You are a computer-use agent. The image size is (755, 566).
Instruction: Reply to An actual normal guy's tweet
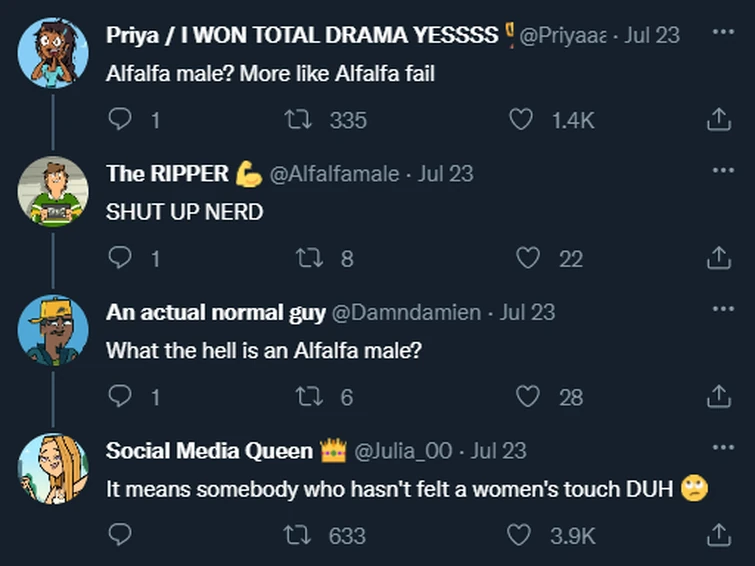119,397
